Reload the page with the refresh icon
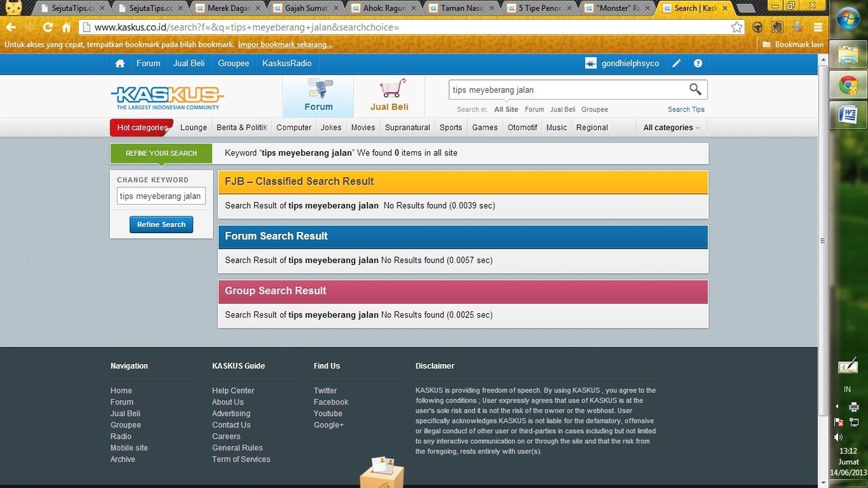The image size is (868, 488). [47, 27]
